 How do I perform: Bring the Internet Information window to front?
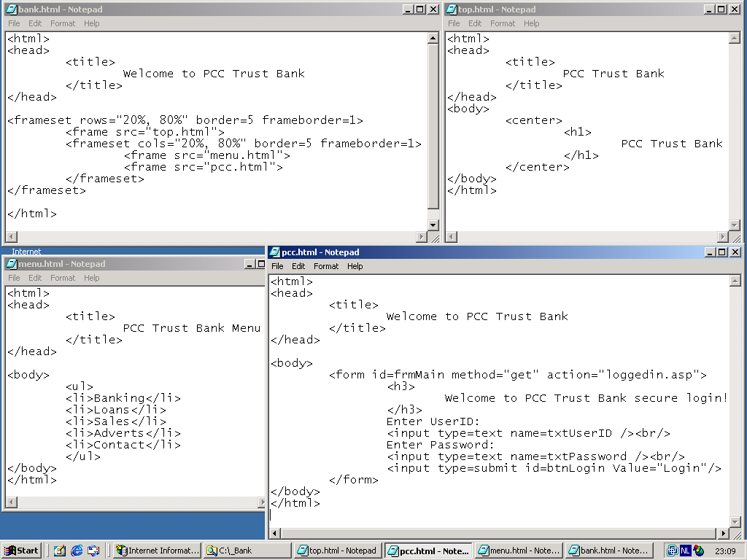[157, 550]
